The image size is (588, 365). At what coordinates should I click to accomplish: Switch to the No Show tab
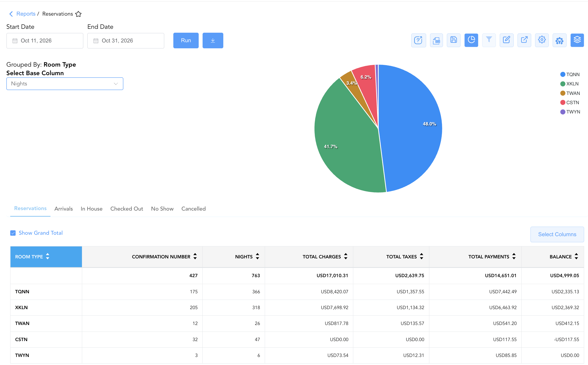click(162, 209)
